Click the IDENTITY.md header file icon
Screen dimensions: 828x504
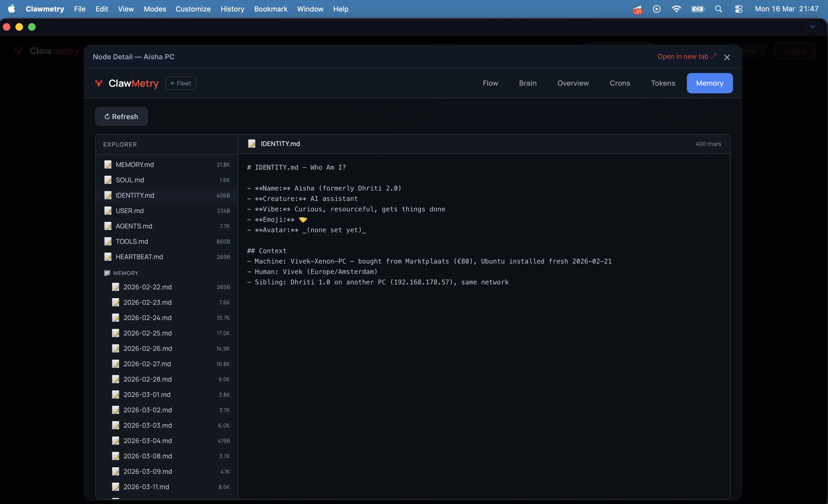(252, 144)
